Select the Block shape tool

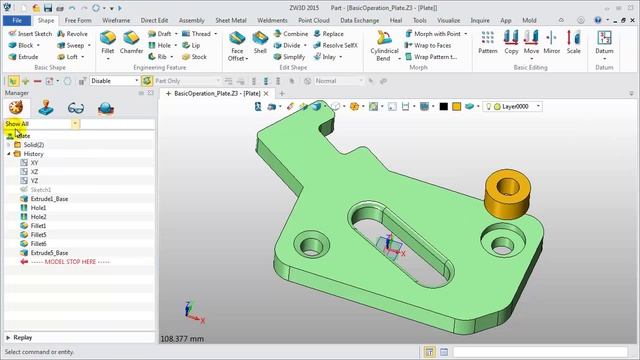coord(21,45)
